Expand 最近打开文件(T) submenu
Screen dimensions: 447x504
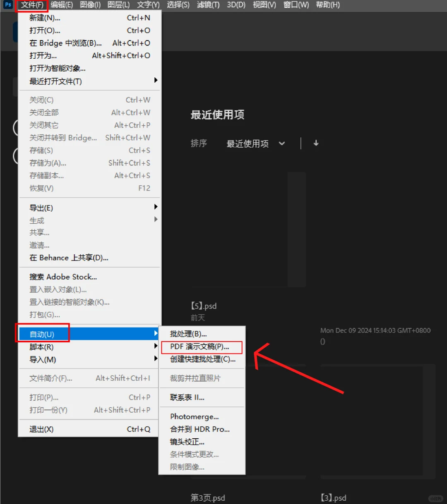click(90, 81)
